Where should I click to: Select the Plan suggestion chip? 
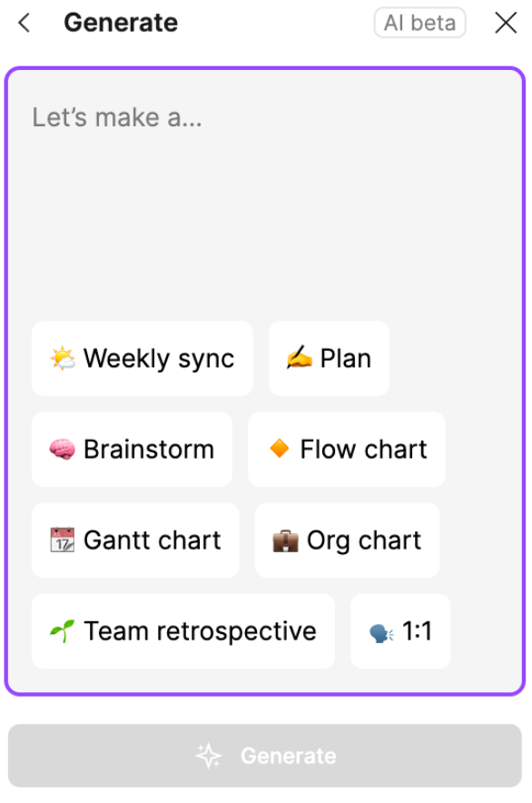(329, 359)
